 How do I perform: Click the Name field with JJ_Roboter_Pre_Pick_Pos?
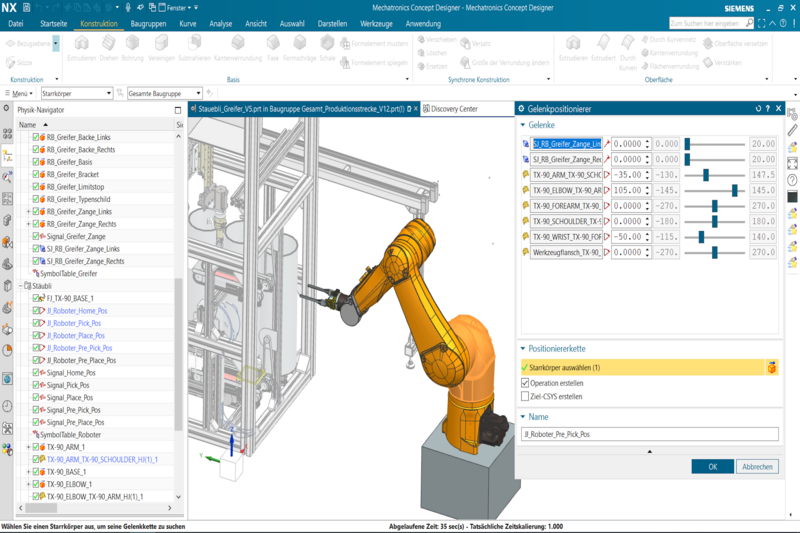(x=650, y=434)
